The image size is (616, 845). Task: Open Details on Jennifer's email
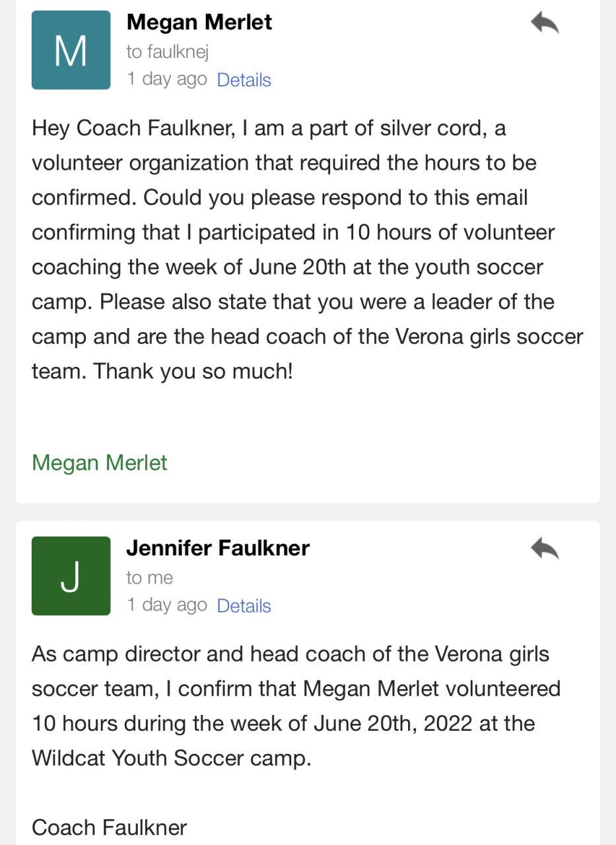(x=244, y=606)
